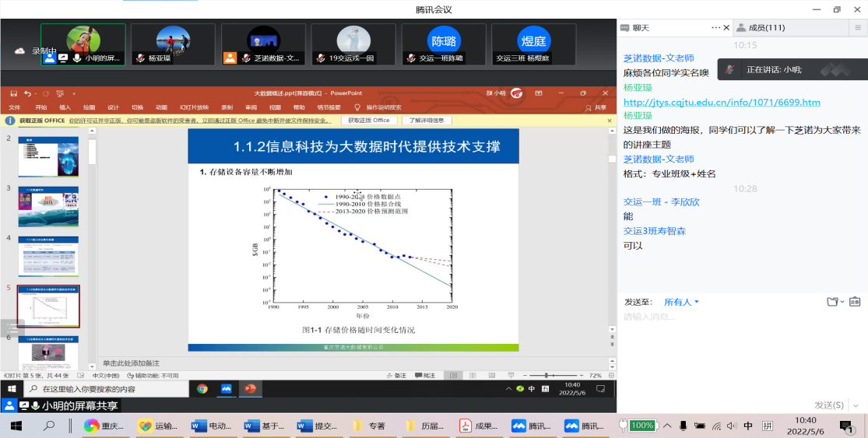Open the jtys.cqjtu.edu.cn link in chat
868x438 pixels.
pyautogui.click(x=722, y=103)
